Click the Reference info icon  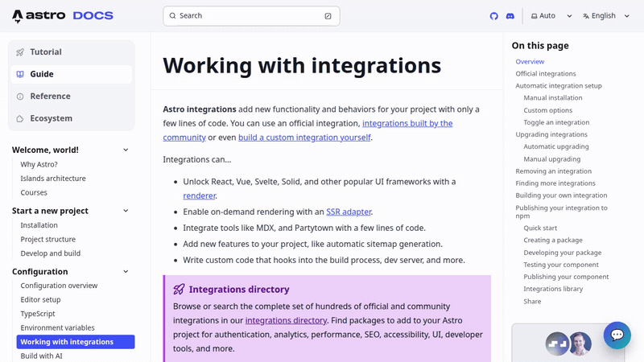point(19,97)
